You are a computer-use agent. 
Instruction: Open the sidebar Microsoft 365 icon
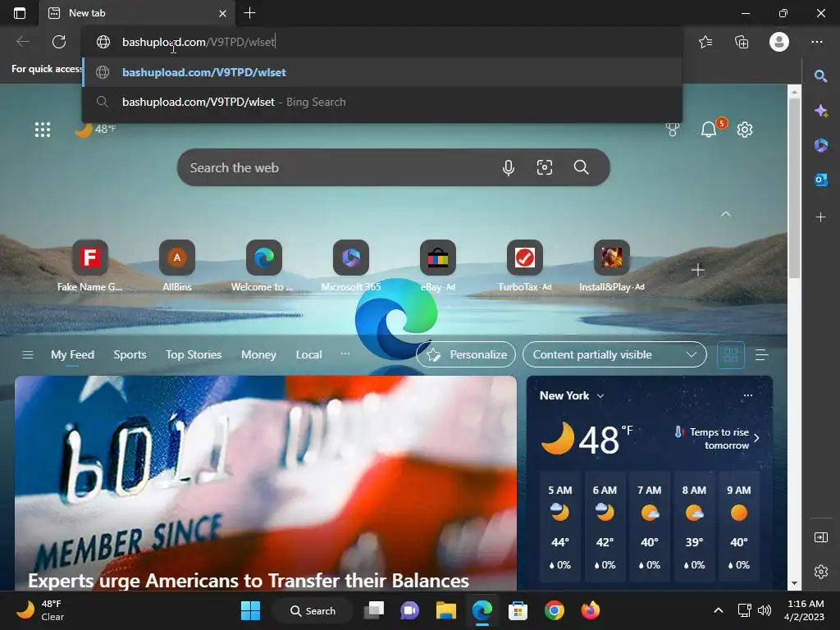click(x=820, y=145)
